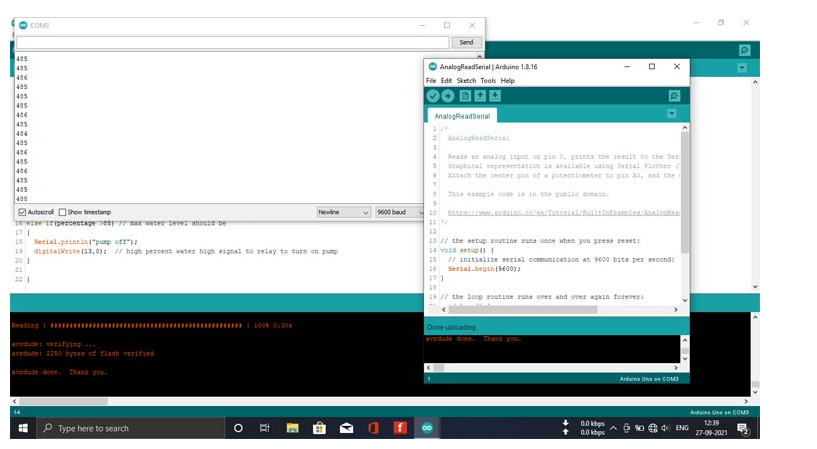The image size is (817, 449).
Task: Open Microsoft Store from taskbar
Action: [x=319, y=428]
